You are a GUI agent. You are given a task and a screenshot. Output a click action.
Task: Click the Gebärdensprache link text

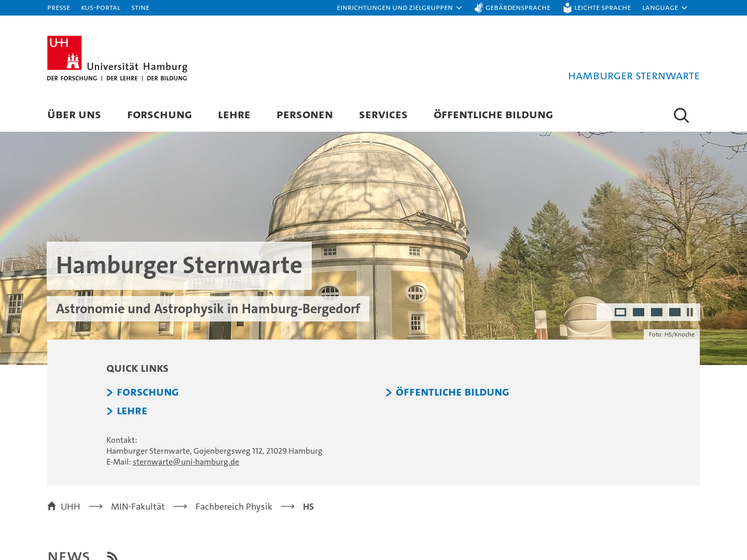point(518,8)
